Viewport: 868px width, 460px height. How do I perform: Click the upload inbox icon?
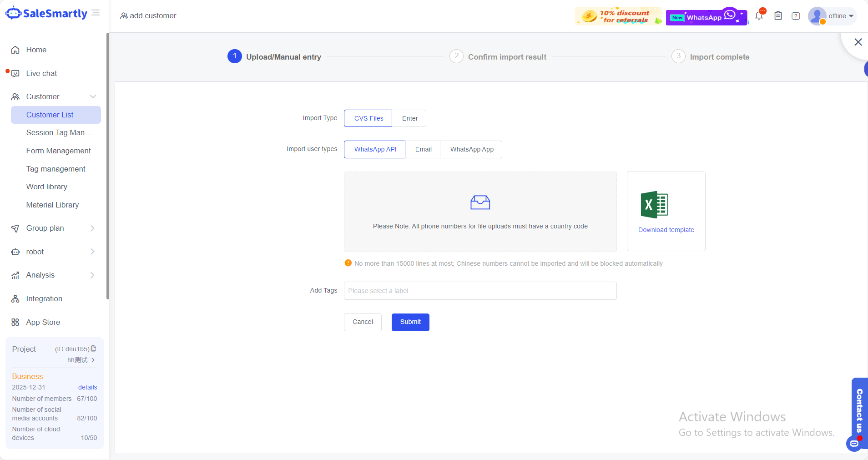[480, 202]
